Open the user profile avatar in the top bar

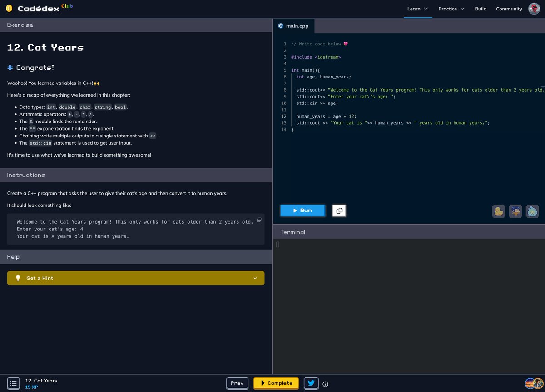[x=534, y=9]
